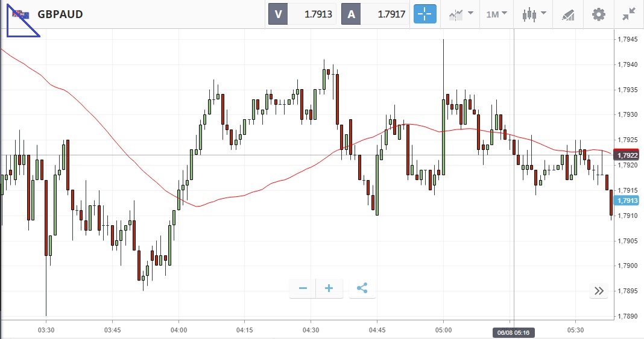Share the chart via share icon

tap(362, 288)
